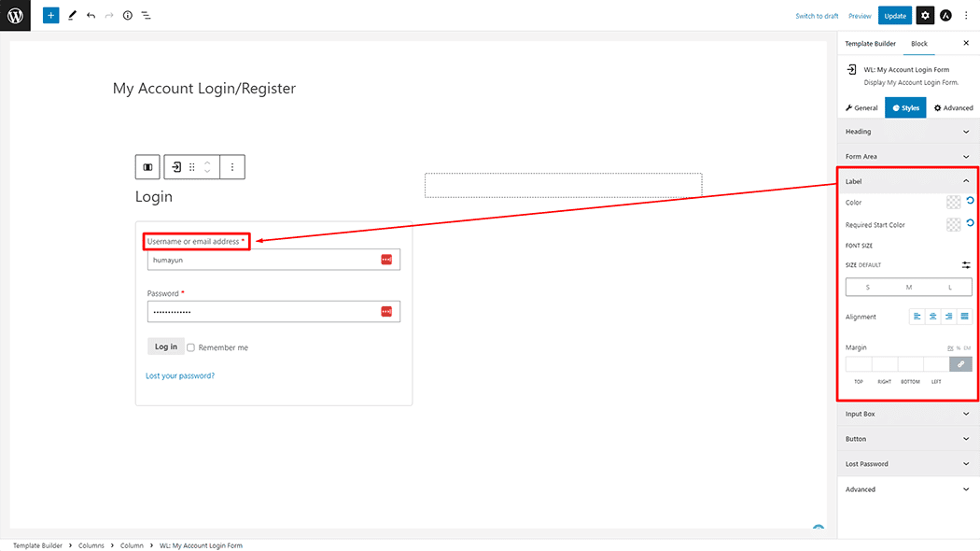The image size is (980, 551).
Task: Expand the Input Box settings panel
Action: 907,414
